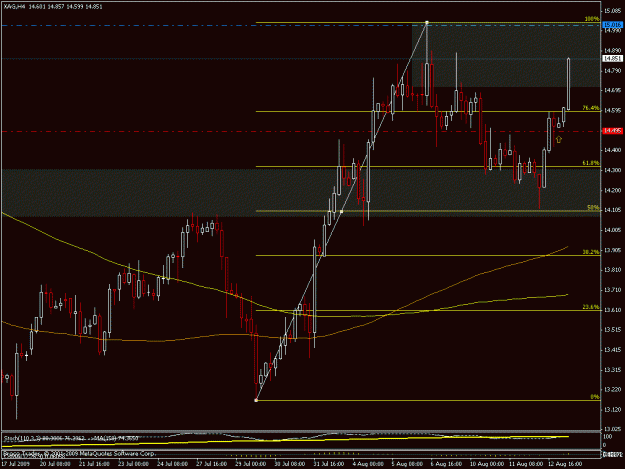This screenshot has width=625, height=469.
Task: Click the 10 Aug 00:00 time label
Action: pos(487,464)
